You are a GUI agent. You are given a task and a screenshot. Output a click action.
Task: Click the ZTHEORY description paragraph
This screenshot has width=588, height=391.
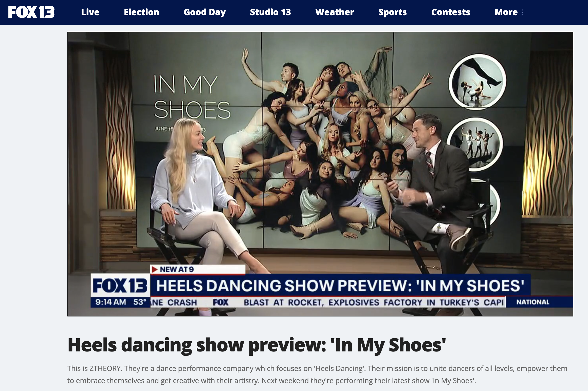(317, 374)
